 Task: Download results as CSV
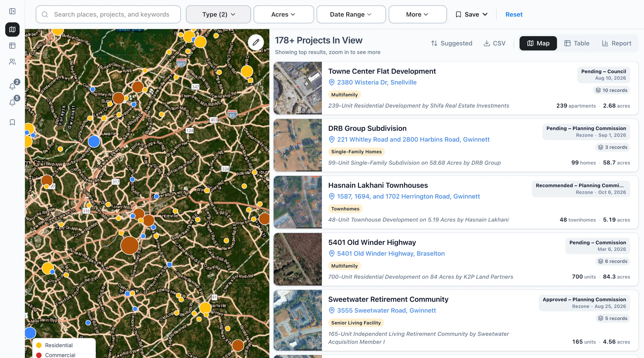coord(494,43)
